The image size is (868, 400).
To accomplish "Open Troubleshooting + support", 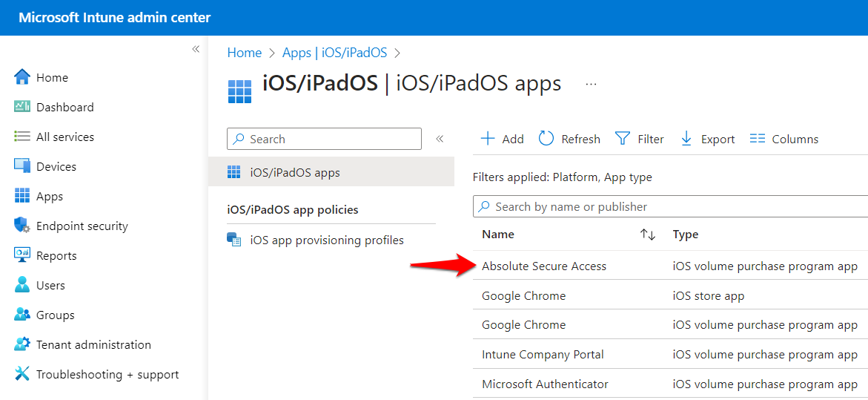I will click(107, 375).
